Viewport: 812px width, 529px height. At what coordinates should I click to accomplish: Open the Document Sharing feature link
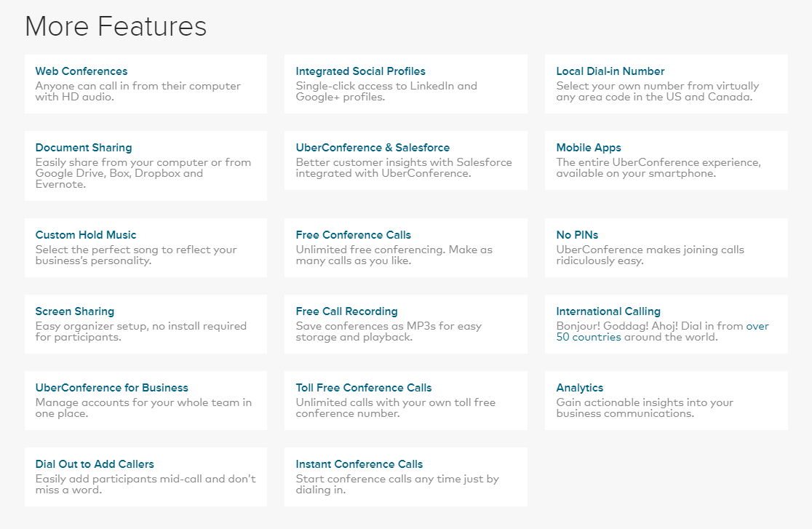point(84,148)
